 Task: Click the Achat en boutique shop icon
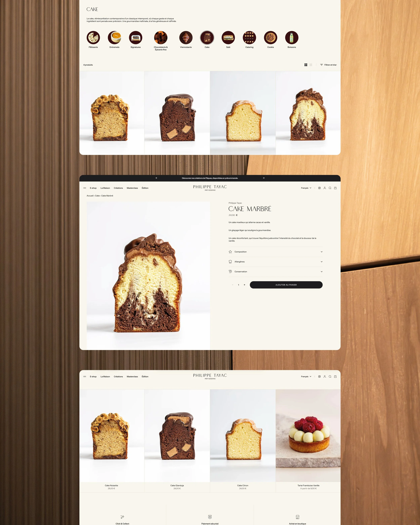tap(298, 517)
